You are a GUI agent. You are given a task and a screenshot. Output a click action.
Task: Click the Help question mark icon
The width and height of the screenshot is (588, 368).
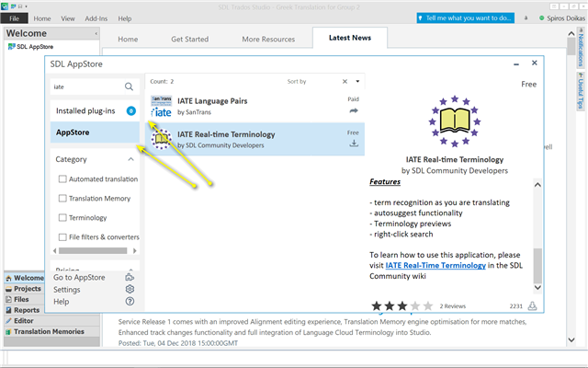coord(130,301)
